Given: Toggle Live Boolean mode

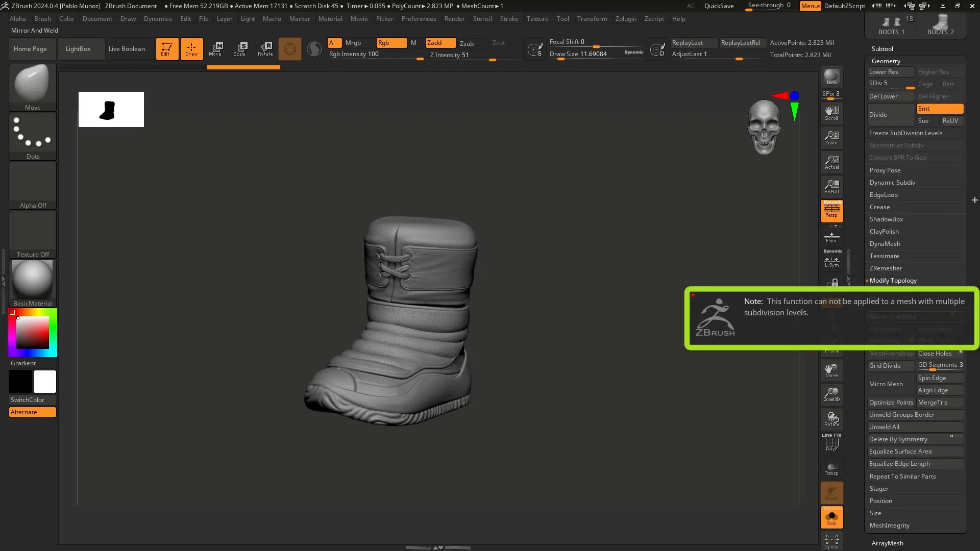Looking at the screenshot, I should [127, 49].
